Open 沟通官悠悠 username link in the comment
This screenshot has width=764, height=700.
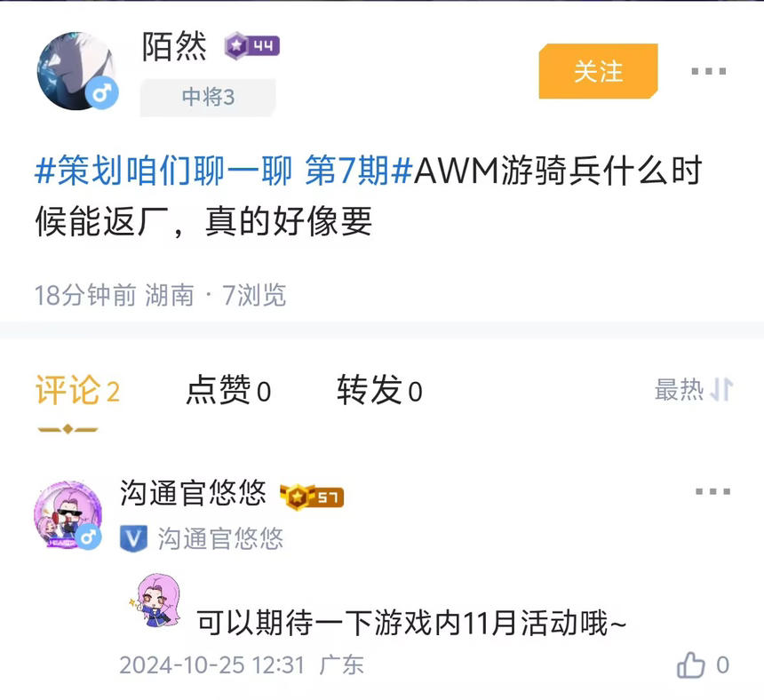click(193, 492)
